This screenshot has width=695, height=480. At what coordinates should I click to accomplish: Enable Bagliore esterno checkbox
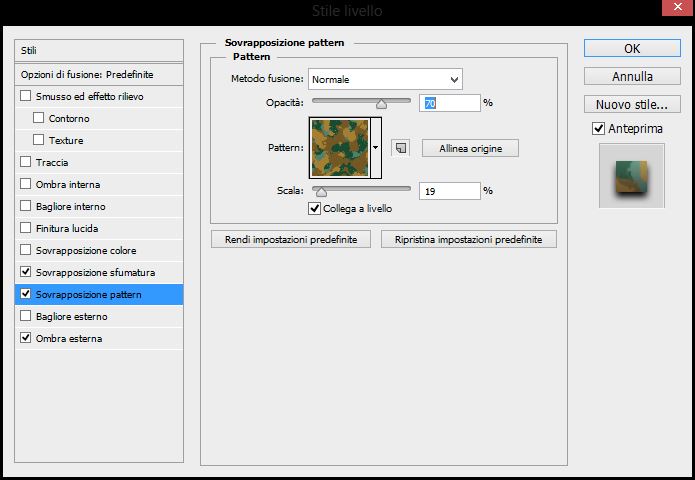[26, 316]
